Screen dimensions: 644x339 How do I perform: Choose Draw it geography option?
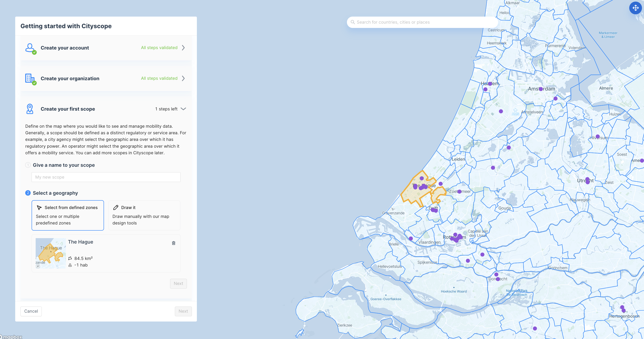[x=144, y=215]
